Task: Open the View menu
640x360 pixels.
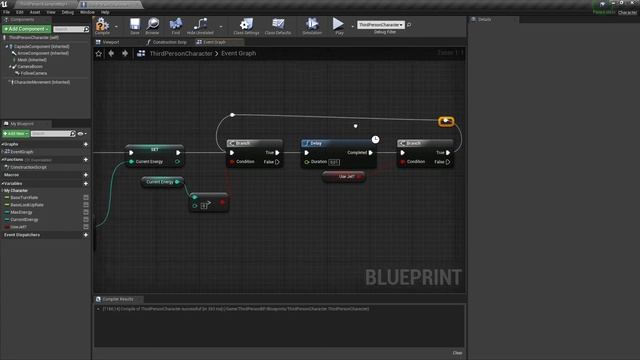Action: (51, 12)
